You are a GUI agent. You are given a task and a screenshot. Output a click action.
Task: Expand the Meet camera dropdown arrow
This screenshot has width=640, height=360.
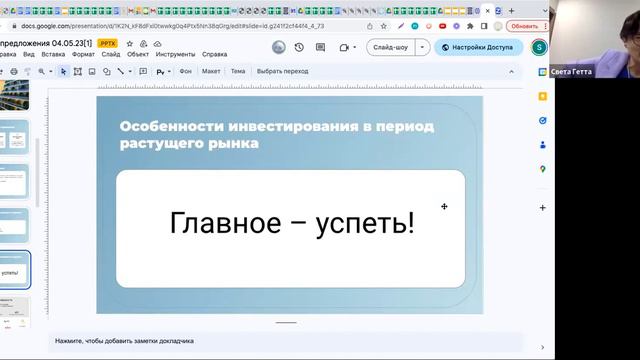(x=354, y=47)
